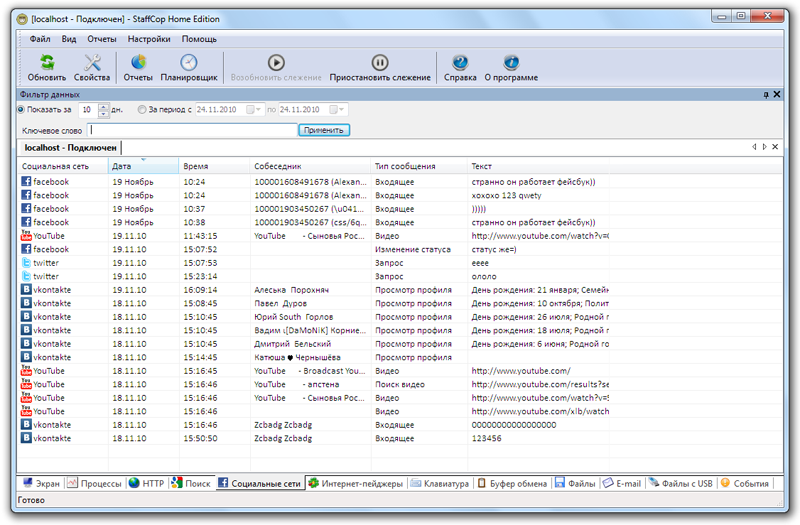Click the Ключевое слово input field
This screenshot has width=800, height=525.
click(x=192, y=130)
